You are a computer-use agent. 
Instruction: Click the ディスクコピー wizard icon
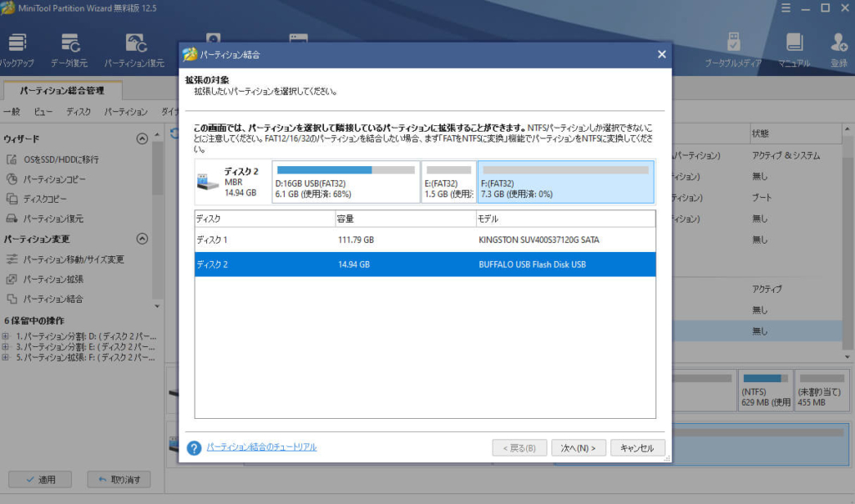[x=12, y=199]
